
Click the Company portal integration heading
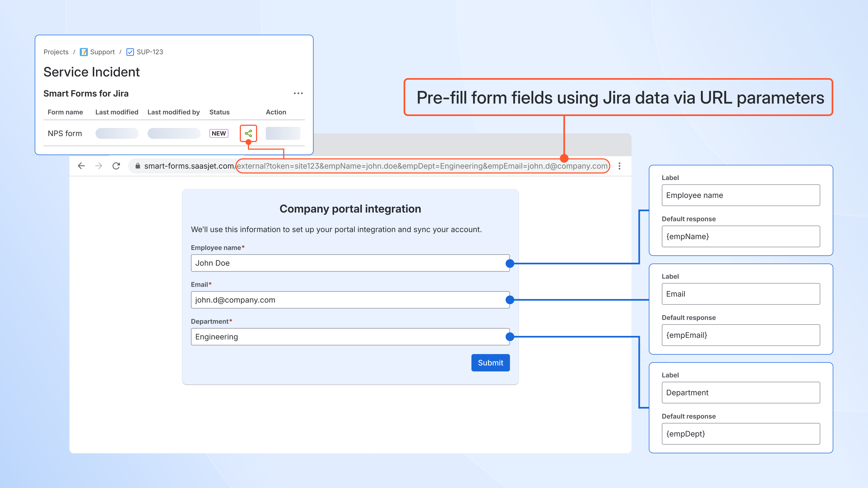[350, 209]
